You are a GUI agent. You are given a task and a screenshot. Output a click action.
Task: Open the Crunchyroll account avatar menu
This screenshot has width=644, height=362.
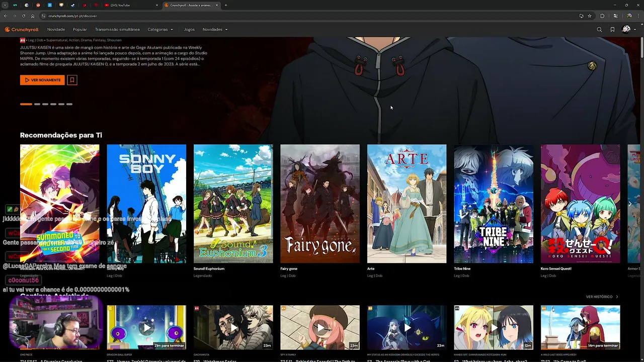tap(628, 30)
